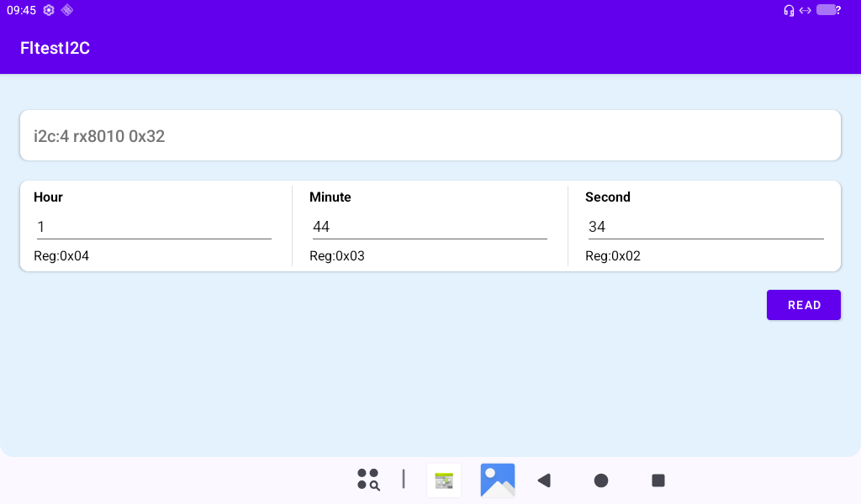Viewport: 861px width, 504px height.
Task: Focus the Second input field
Action: coord(705,227)
